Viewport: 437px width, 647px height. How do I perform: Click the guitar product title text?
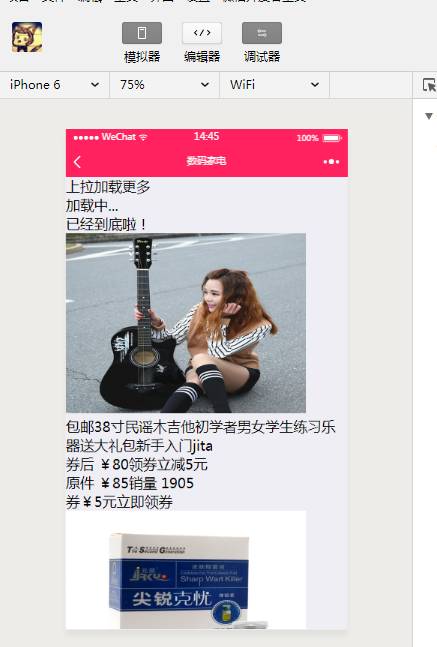coord(201,437)
